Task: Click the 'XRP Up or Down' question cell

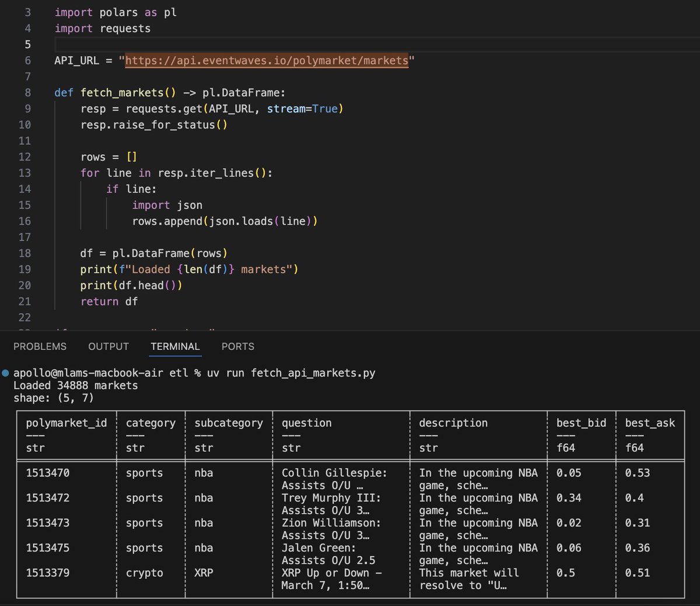Action: point(331,579)
